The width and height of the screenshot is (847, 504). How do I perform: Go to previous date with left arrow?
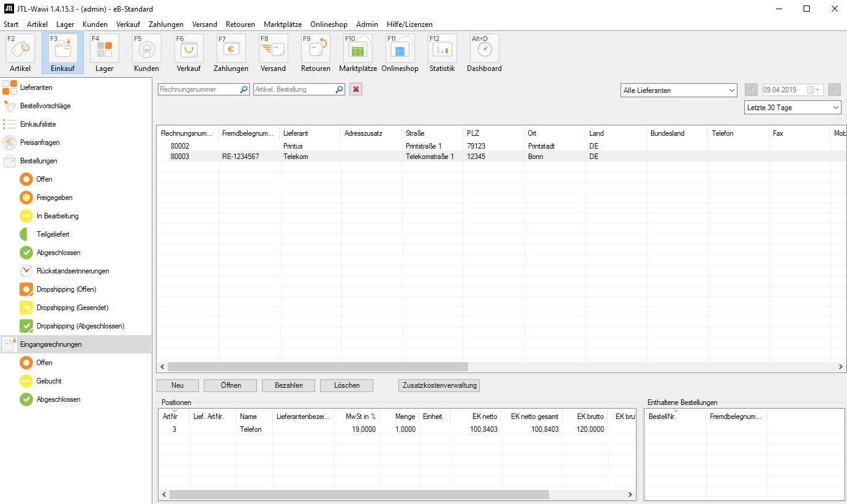(x=752, y=90)
